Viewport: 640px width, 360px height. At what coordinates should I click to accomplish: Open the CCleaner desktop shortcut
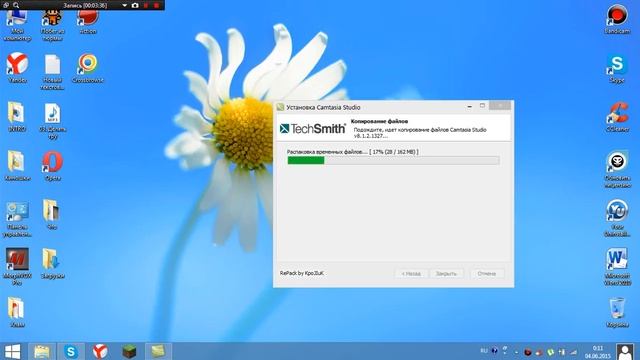tap(617, 117)
